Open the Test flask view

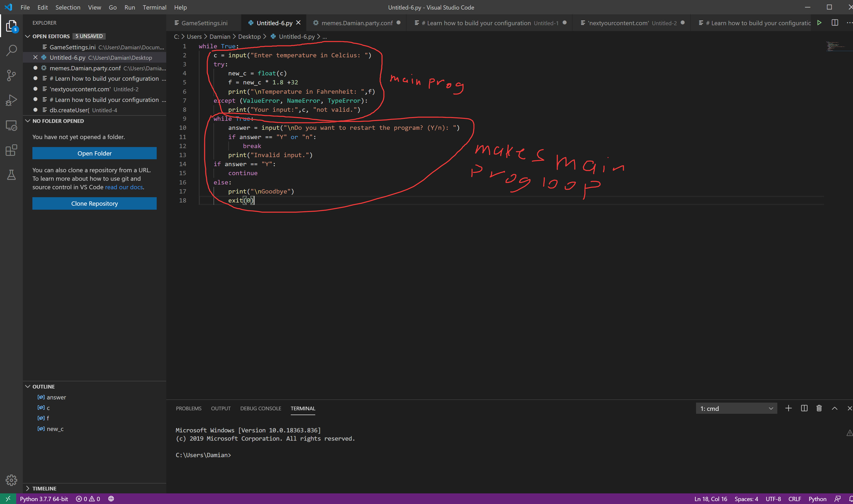click(11, 175)
